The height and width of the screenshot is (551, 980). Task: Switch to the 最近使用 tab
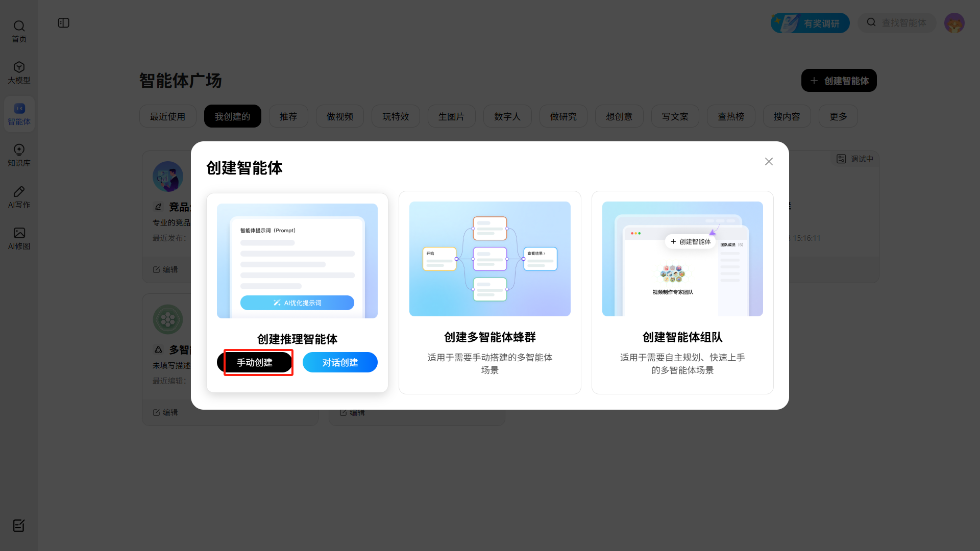[x=167, y=116]
